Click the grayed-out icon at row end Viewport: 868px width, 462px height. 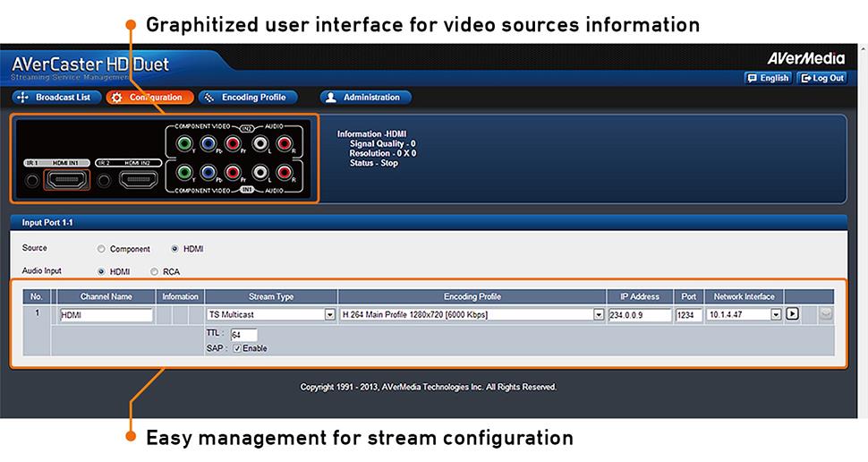coord(826,314)
